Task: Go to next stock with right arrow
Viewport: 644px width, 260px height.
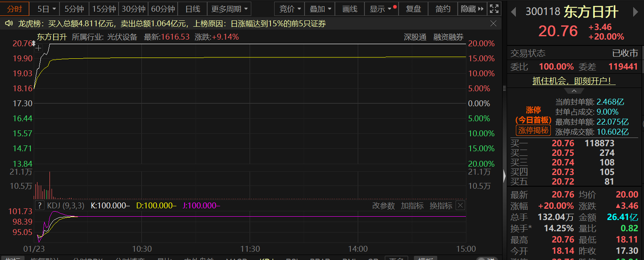Action: click(635, 12)
